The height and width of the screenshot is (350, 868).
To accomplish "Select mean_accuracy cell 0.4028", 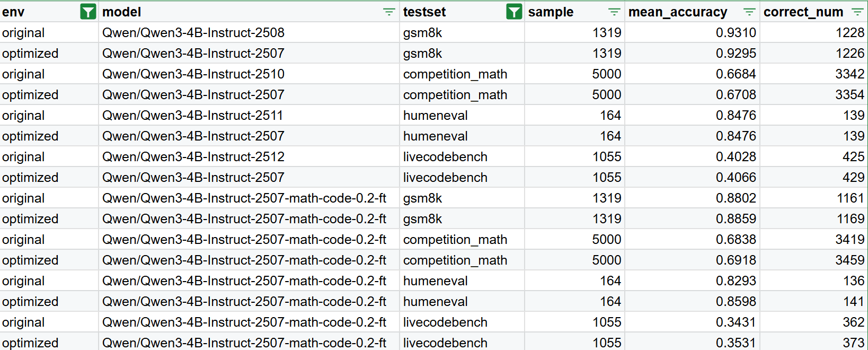I will (x=693, y=156).
